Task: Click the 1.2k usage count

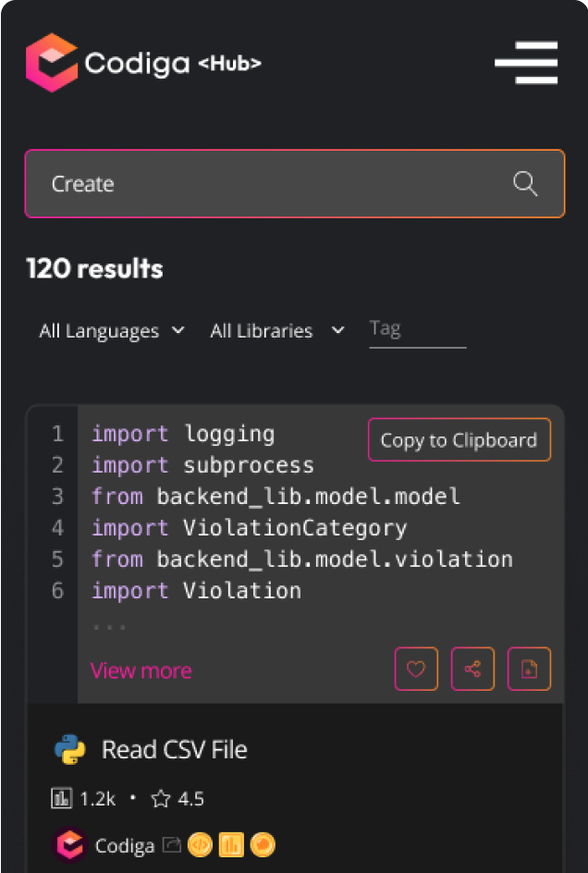Action: [98, 800]
